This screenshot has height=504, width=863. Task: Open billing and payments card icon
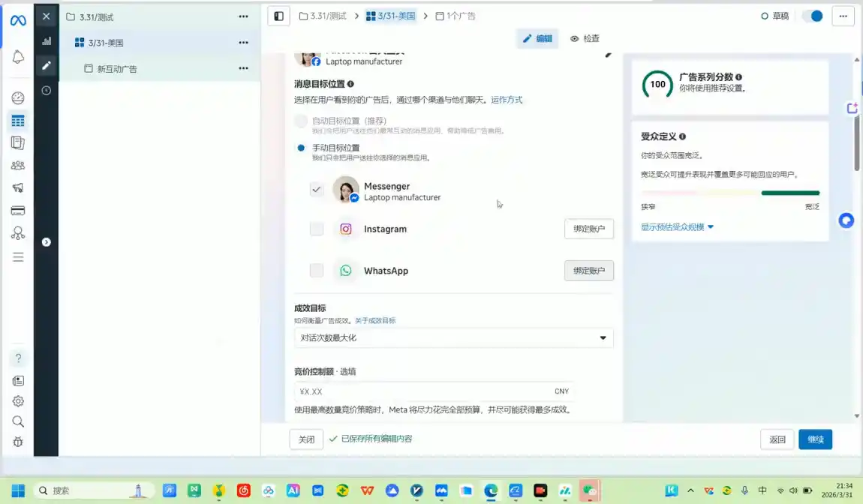(18, 211)
